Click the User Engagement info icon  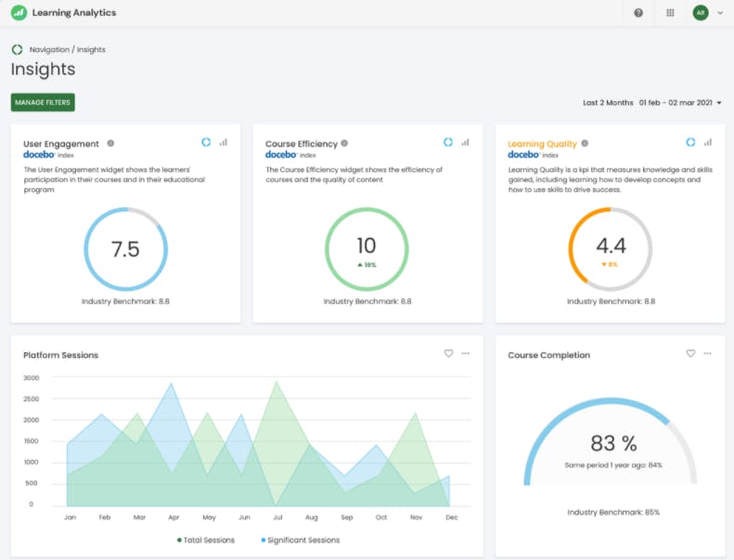click(110, 144)
